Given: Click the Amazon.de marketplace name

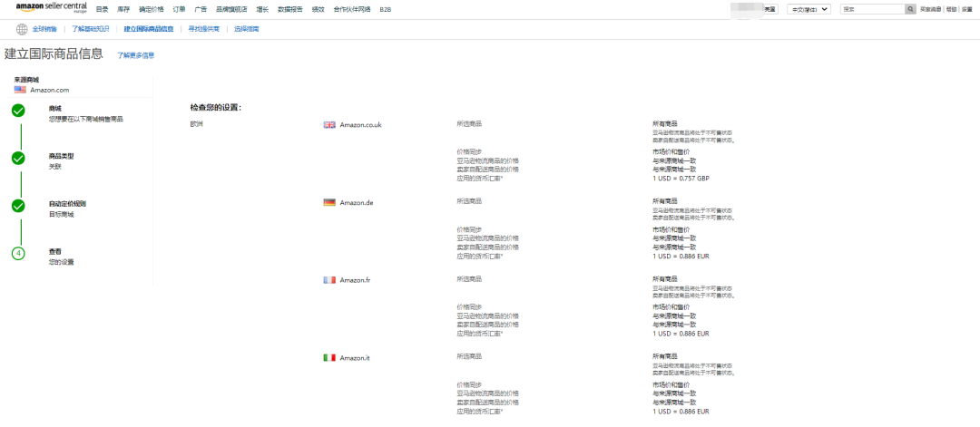Looking at the screenshot, I should click(357, 202).
